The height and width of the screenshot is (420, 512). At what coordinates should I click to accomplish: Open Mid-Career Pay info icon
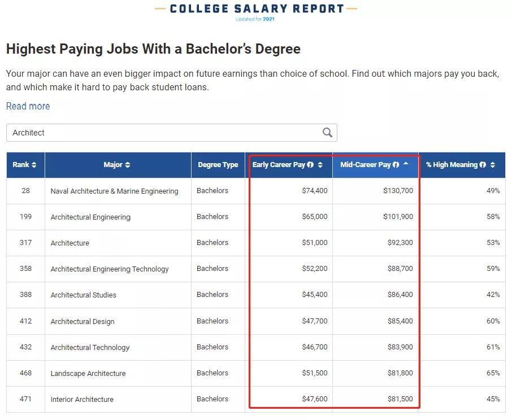tap(396, 165)
